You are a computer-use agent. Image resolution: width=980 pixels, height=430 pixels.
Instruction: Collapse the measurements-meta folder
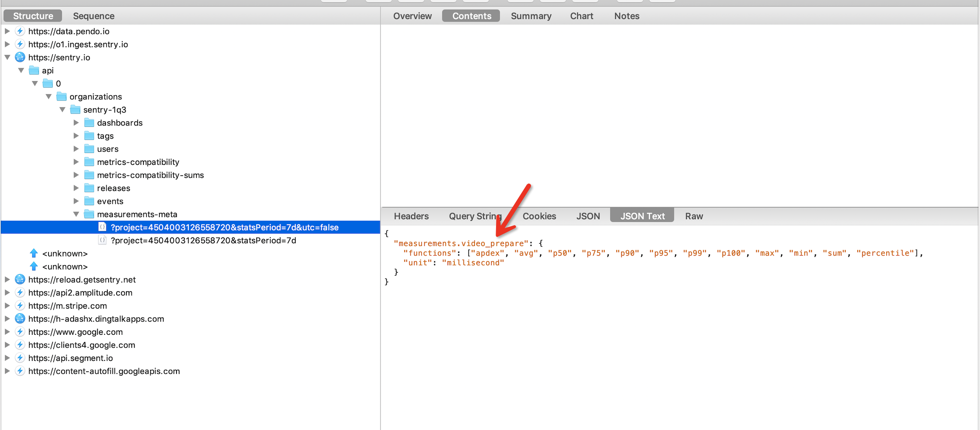tap(76, 214)
